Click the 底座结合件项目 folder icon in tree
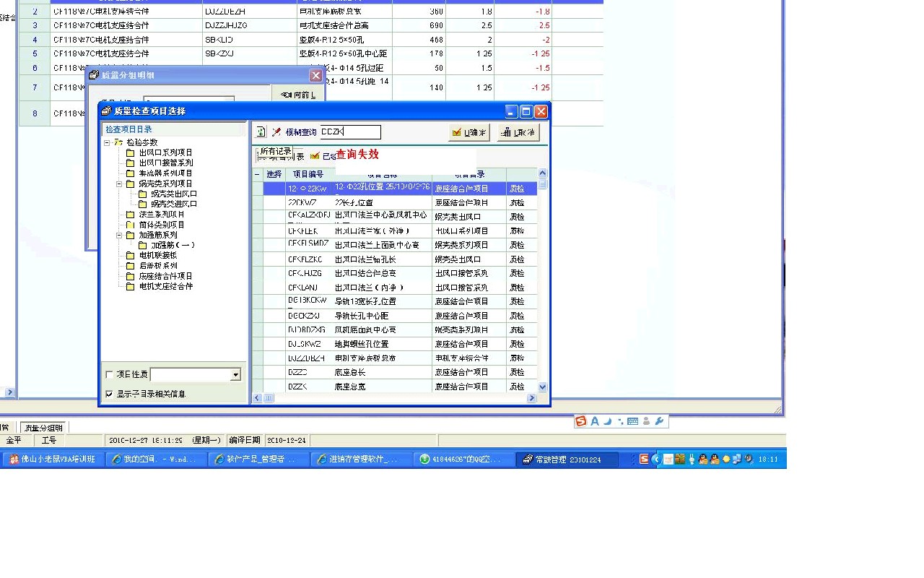The height and width of the screenshot is (578, 924). click(131, 277)
